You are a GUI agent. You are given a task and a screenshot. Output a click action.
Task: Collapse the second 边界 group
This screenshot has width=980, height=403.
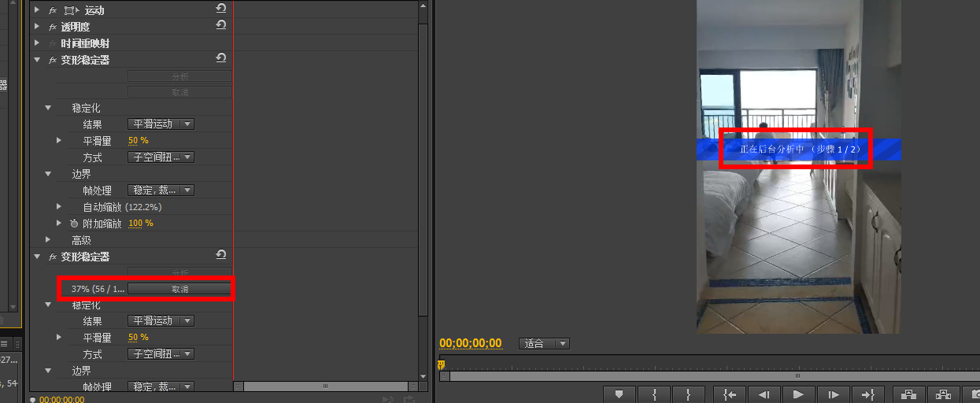click(48, 371)
